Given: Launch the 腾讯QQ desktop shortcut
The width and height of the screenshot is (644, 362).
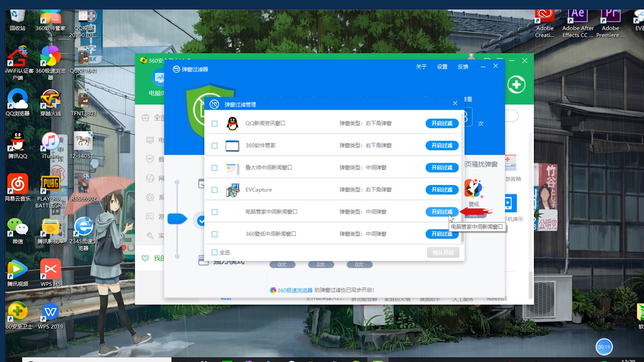Looking at the screenshot, I should 18,145.
